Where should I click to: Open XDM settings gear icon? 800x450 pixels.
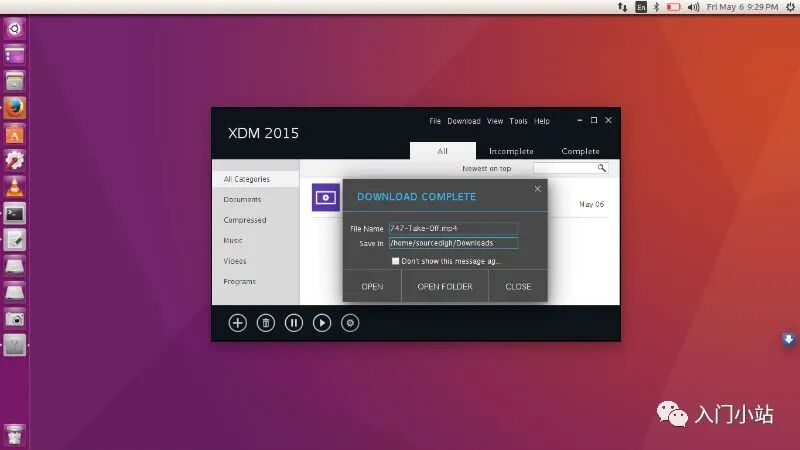[x=350, y=323]
